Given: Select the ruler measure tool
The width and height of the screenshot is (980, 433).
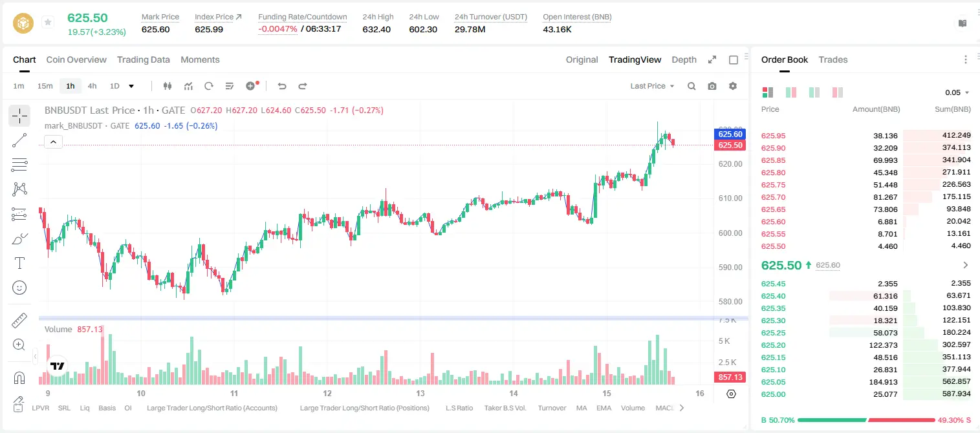Looking at the screenshot, I should tap(19, 321).
